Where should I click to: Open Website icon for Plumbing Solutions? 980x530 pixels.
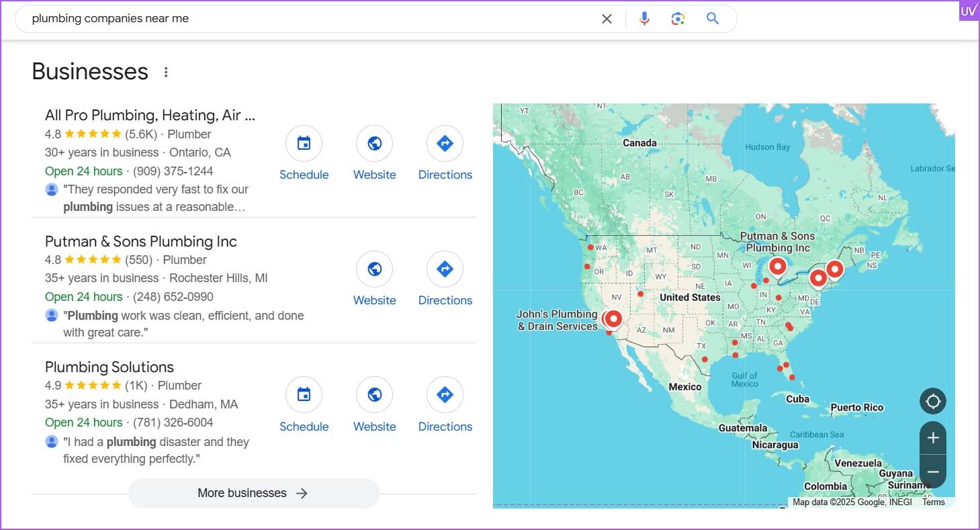(374, 395)
